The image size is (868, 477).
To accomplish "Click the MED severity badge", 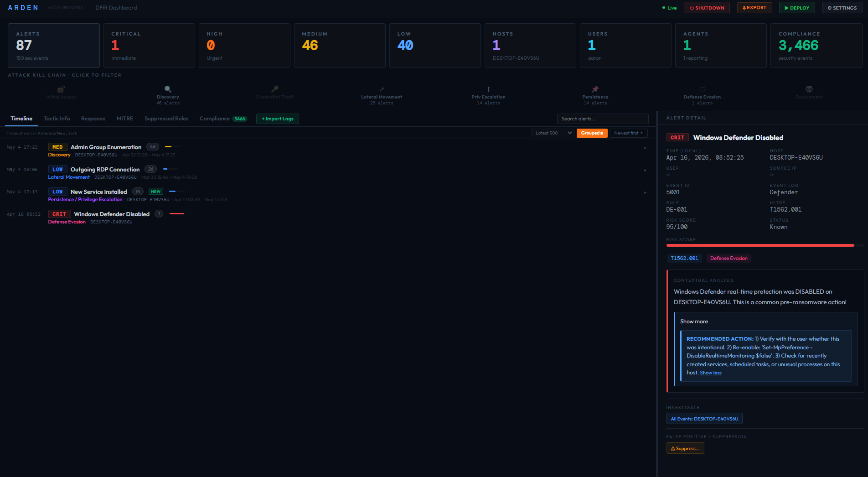I will [x=57, y=147].
